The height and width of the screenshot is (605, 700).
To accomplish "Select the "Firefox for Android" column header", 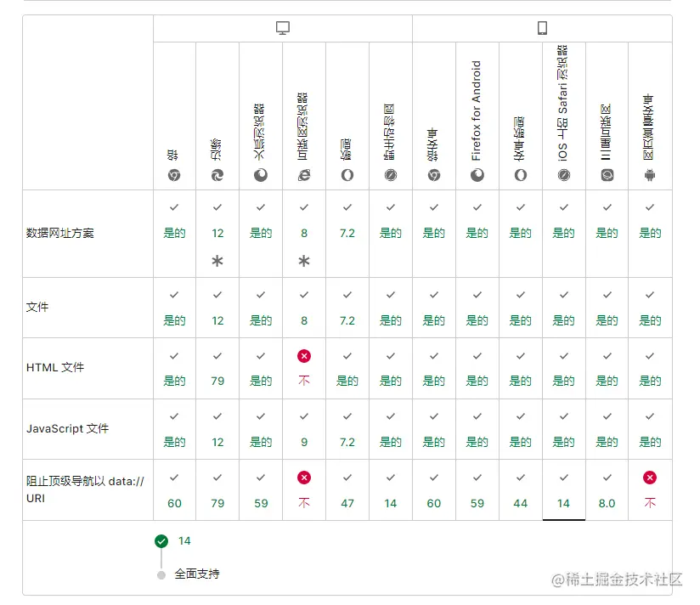I will (477, 110).
